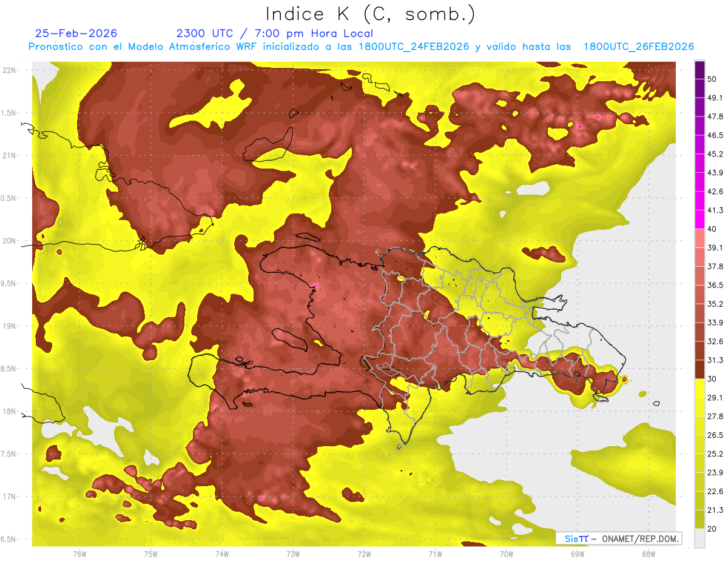This screenshot has height=562, width=728.
Task: Click the '2300 UTC / 7:00 pm Hora Local' time label
Action: (275, 33)
